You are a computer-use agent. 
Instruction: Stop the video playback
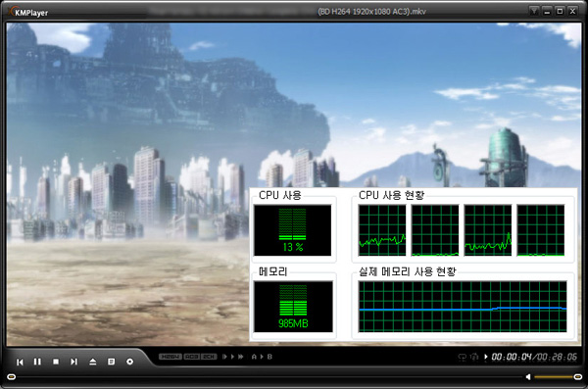pos(56,362)
